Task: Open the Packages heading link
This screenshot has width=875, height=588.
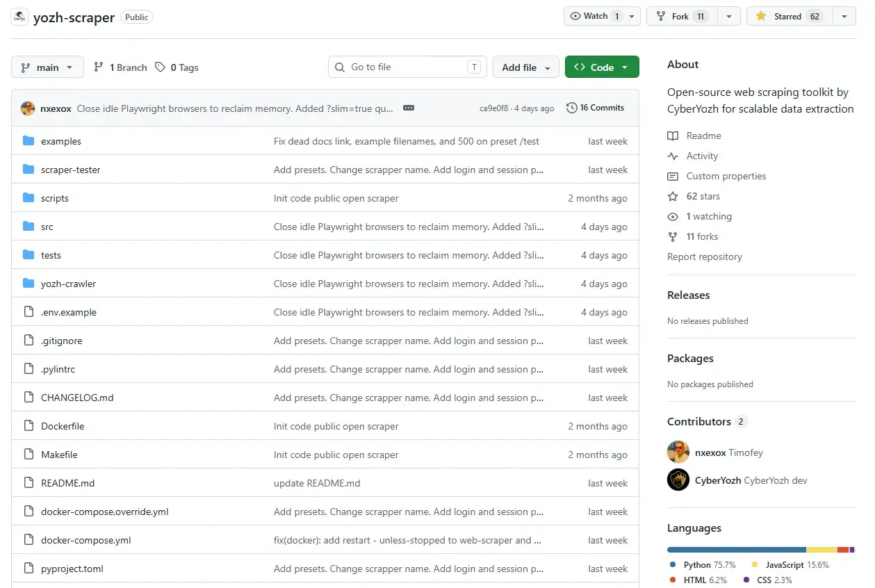Action: pyautogui.click(x=690, y=359)
